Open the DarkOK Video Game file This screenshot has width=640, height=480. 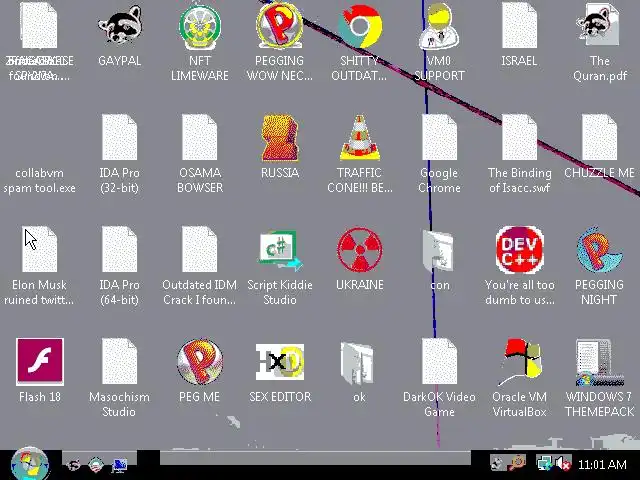click(439, 361)
